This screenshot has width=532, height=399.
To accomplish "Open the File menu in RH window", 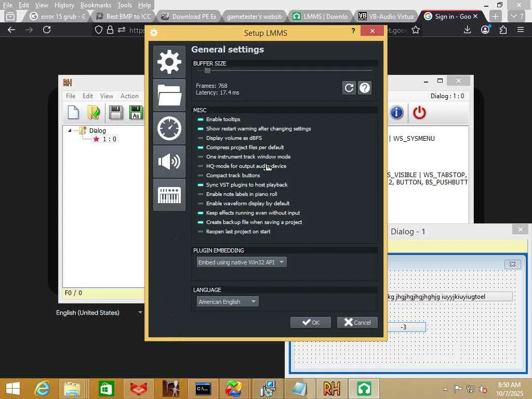I will click(x=71, y=96).
